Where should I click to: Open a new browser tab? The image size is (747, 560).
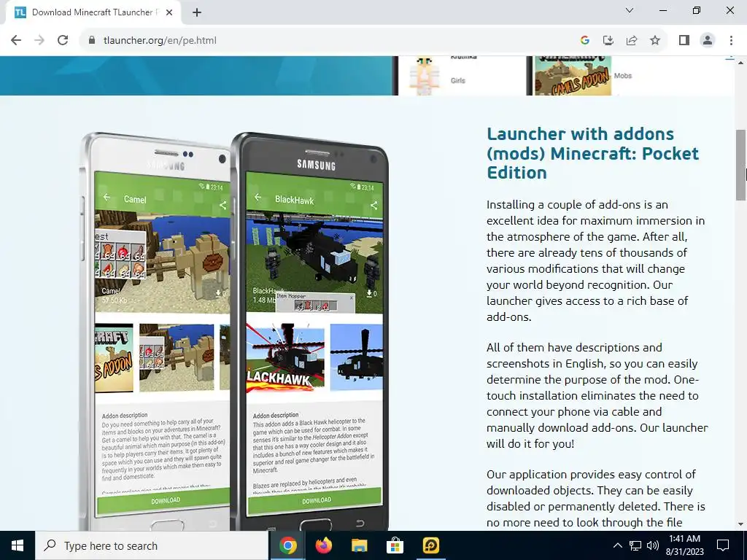[197, 12]
